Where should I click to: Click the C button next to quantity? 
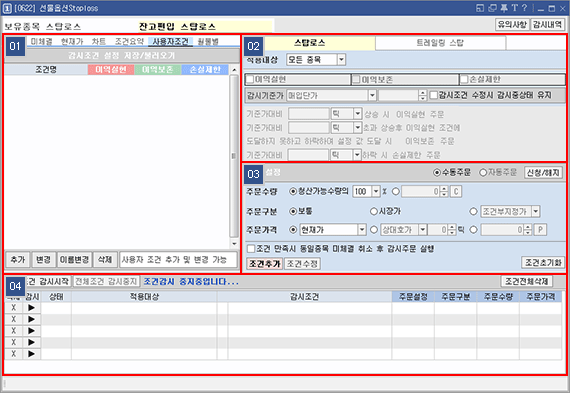coord(456,192)
